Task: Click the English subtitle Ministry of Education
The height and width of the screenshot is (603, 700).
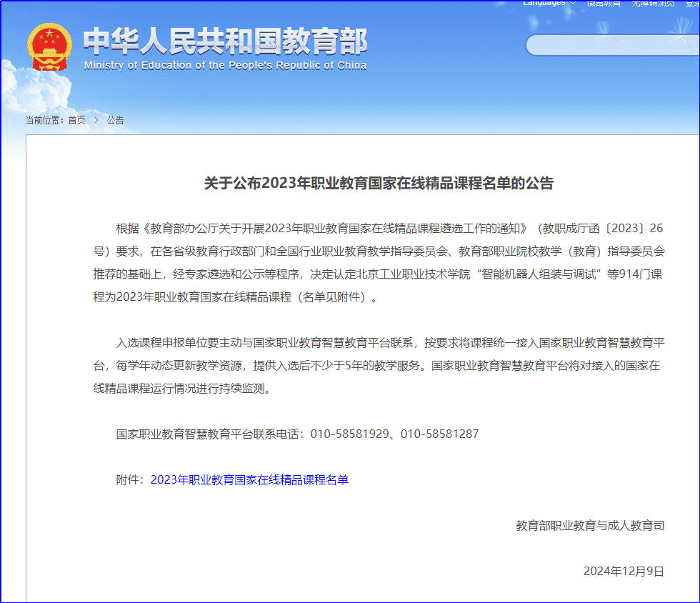Action: click(x=225, y=66)
